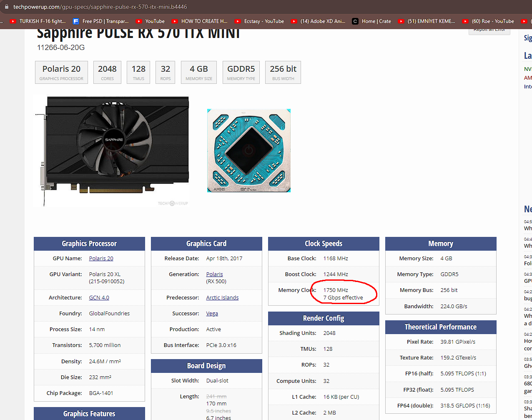Select the 5.095 TFLOPS FP32 value
Viewport: 532px width, 420px height.
457,390
